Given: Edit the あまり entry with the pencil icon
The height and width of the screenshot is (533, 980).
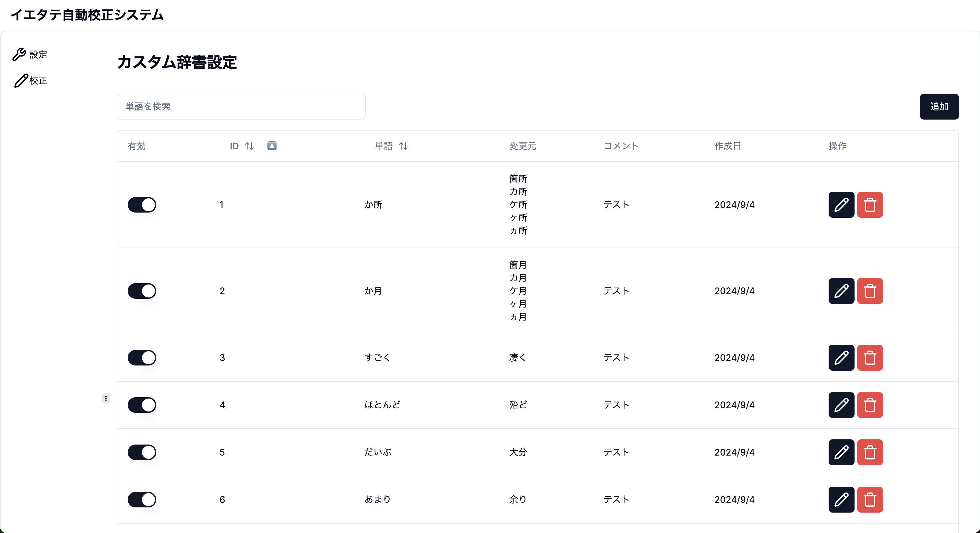Looking at the screenshot, I should 841,500.
